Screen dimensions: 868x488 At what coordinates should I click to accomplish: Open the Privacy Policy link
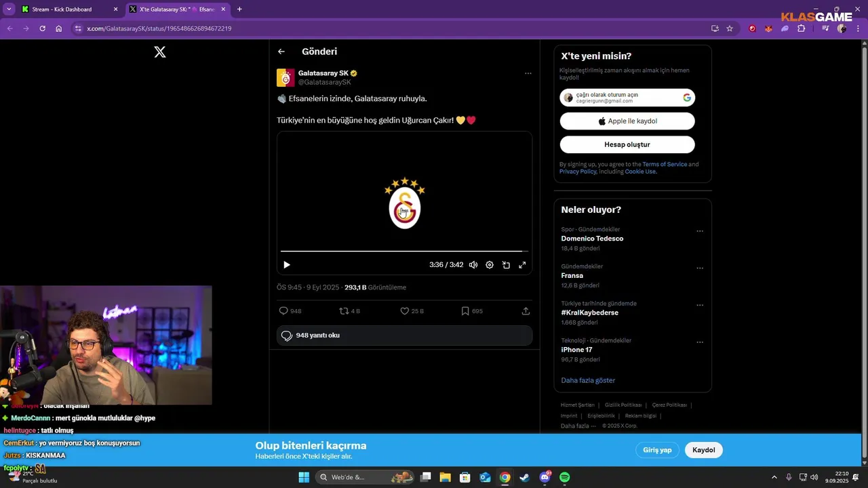(578, 171)
